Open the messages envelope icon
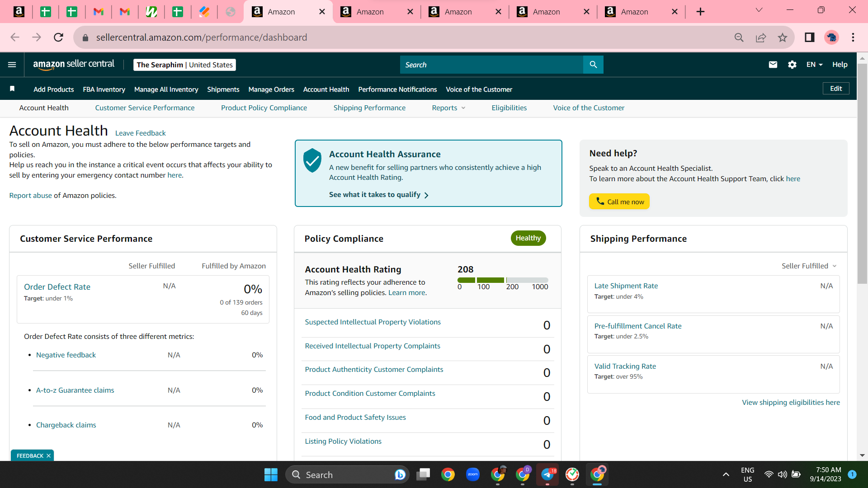Image resolution: width=868 pixels, height=488 pixels. (x=773, y=65)
